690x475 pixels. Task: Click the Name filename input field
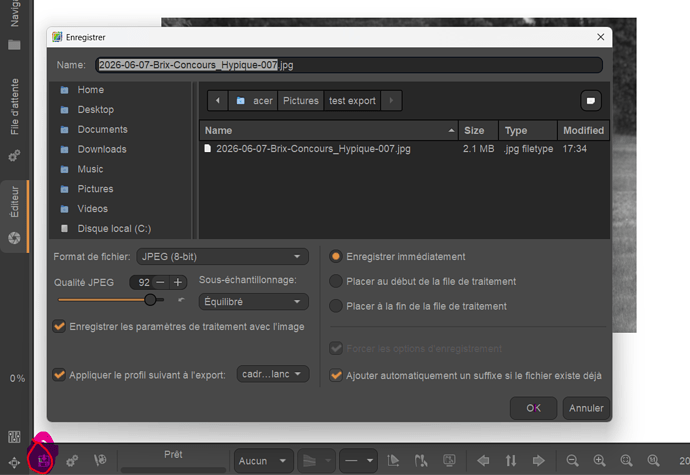(349, 65)
